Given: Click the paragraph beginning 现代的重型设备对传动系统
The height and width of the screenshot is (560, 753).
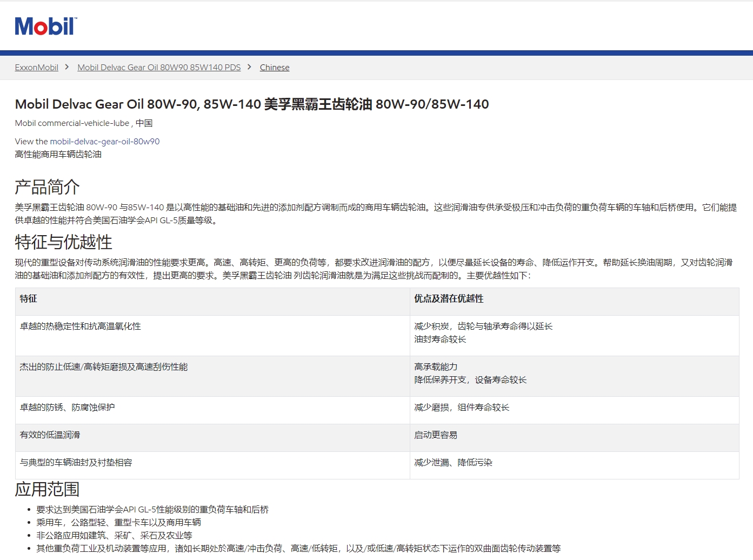Looking at the screenshot, I should (x=374, y=269).
